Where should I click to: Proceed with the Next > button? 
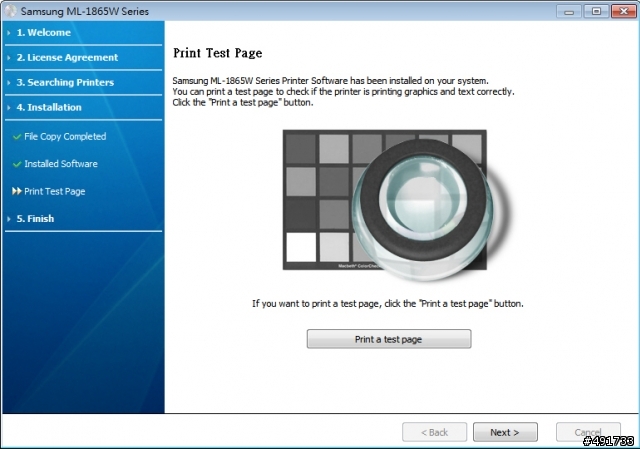(505, 432)
